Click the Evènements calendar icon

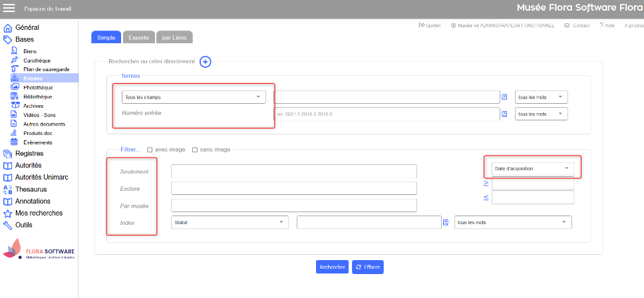point(15,142)
